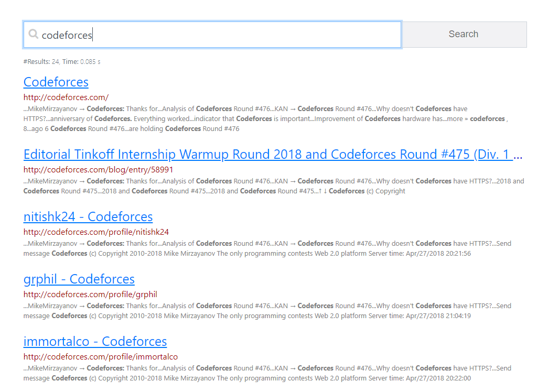This screenshot has height=392, width=559.
Task: Click the snippet with server time 21:04:19
Action: click(267, 311)
